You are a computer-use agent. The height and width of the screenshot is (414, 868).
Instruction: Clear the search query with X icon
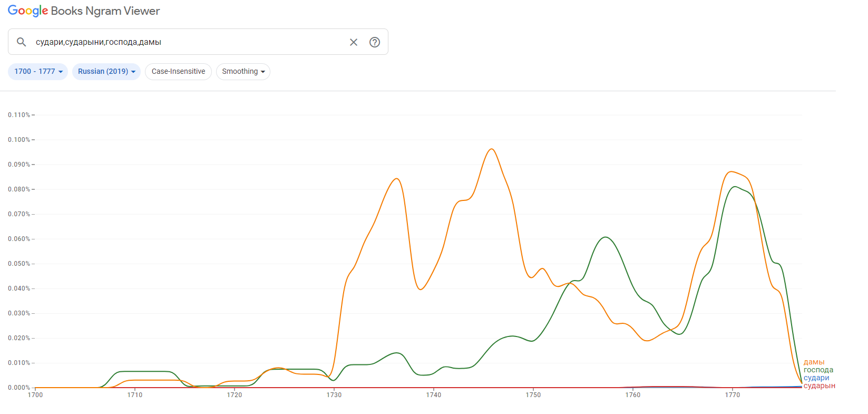(354, 42)
